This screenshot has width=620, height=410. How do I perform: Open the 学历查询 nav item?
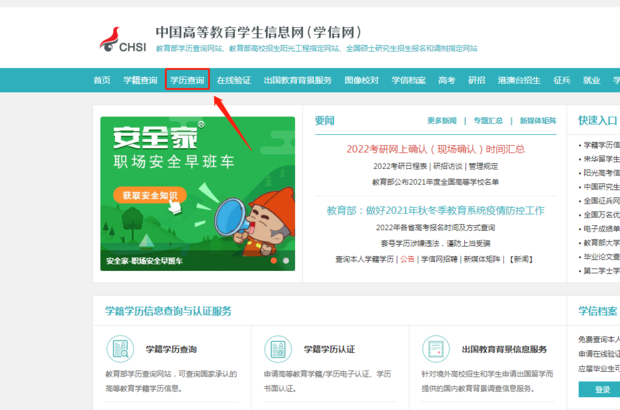(x=187, y=80)
